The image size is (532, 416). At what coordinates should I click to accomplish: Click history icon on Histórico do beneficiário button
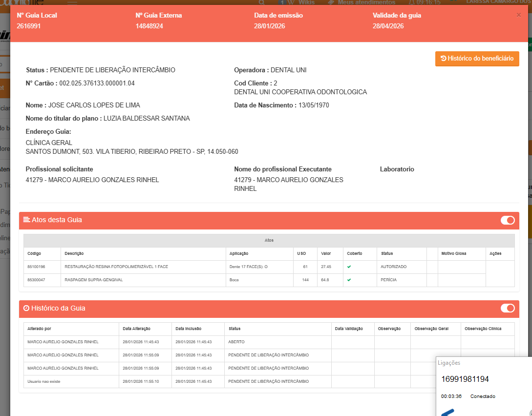(x=443, y=59)
